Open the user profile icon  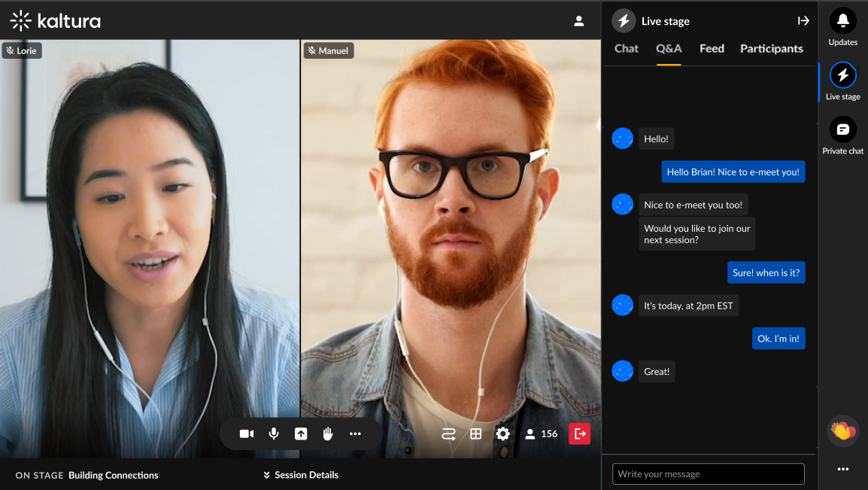[x=578, y=21]
